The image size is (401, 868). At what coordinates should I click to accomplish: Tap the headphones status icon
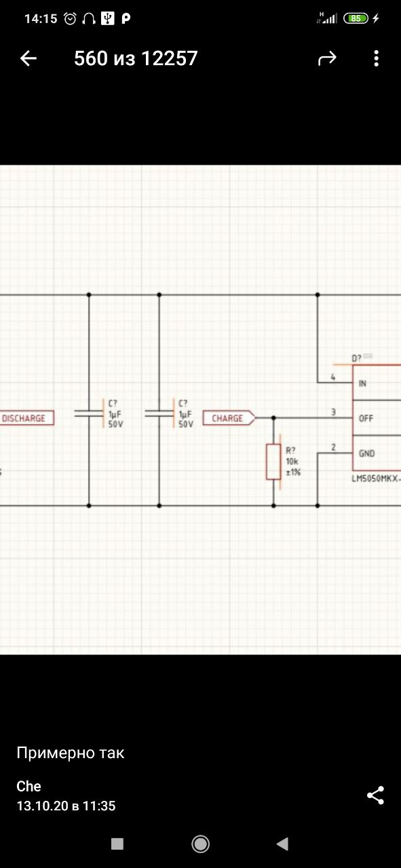pyautogui.click(x=88, y=19)
